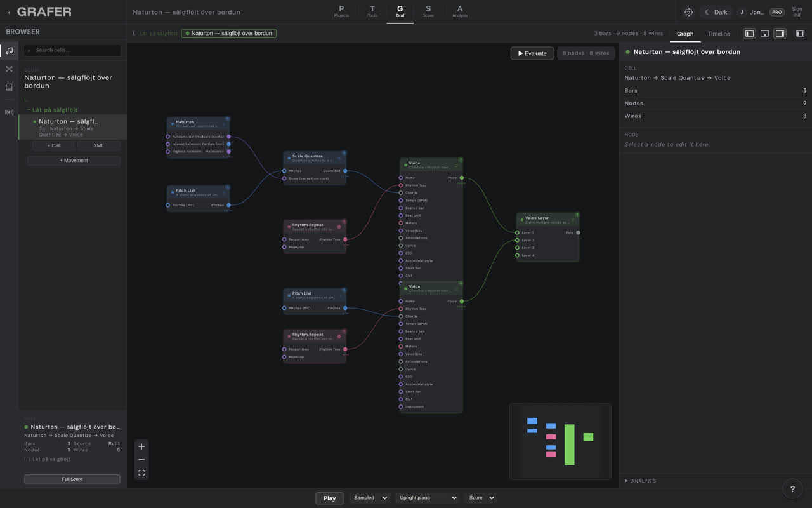Screen dimensions: 812x508
Task: Switch to the Projects tab
Action: [x=341, y=11]
